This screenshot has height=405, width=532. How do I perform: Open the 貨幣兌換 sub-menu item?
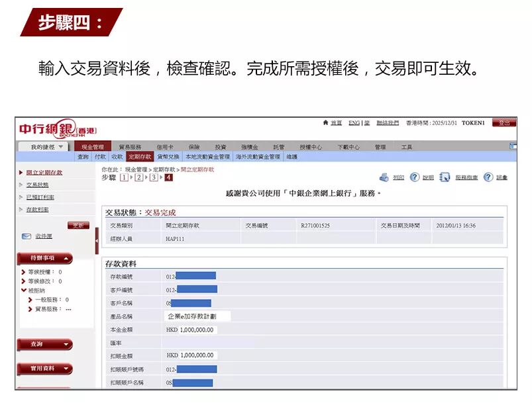point(168,157)
